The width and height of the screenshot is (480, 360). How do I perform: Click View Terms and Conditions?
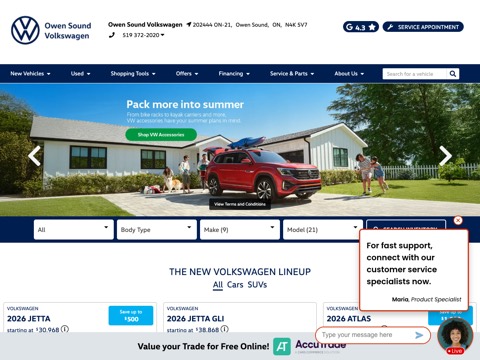[x=240, y=204]
